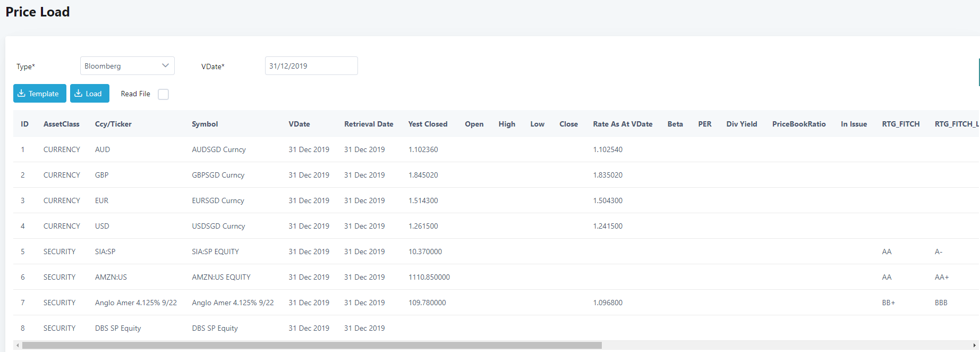Click the Symbol column header
The width and height of the screenshot is (980, 352).
[x=204, y=124]
